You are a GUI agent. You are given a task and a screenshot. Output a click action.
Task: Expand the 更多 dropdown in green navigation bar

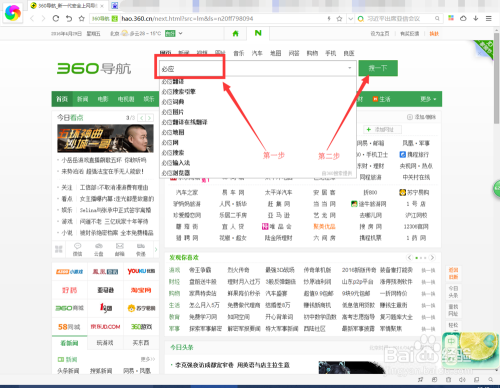click(428, 99)
